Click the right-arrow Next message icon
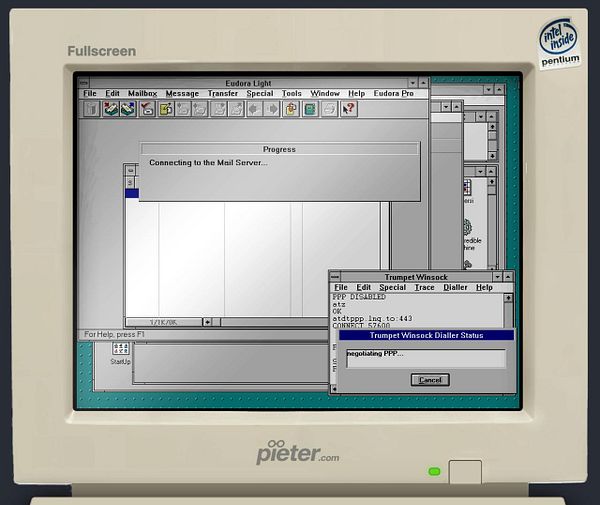 click(272, 109)
